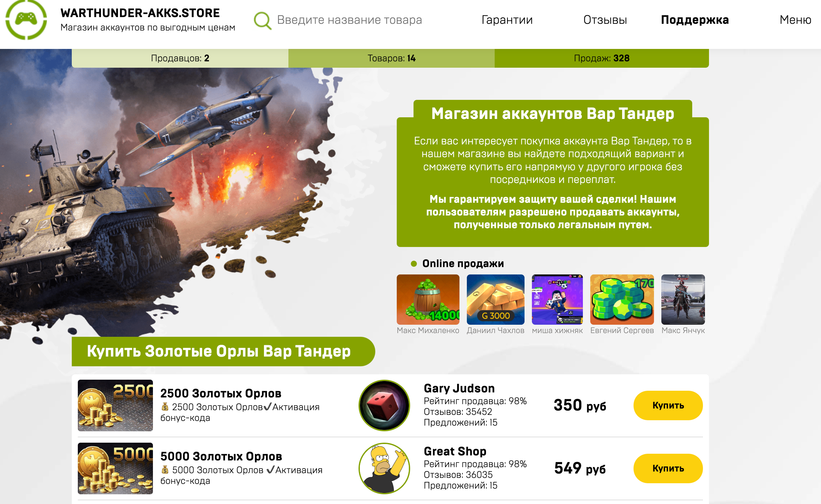Go to the Поддержка page
Screen dimensions: 821x504
tap(695, 20)
